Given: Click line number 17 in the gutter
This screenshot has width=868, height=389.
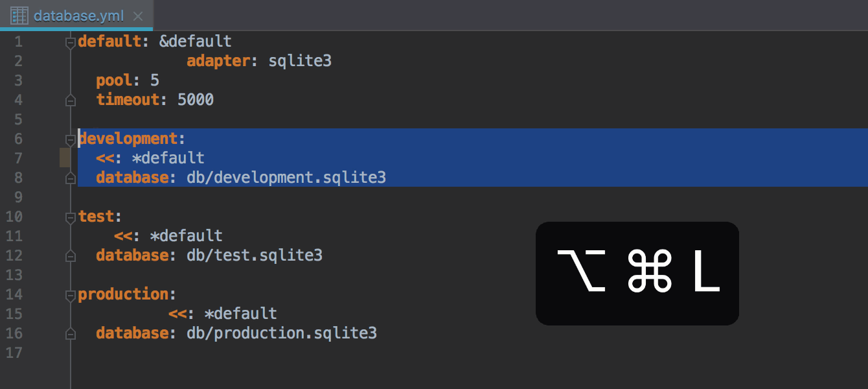Looking at the screenshot, I should coord(14,353).
